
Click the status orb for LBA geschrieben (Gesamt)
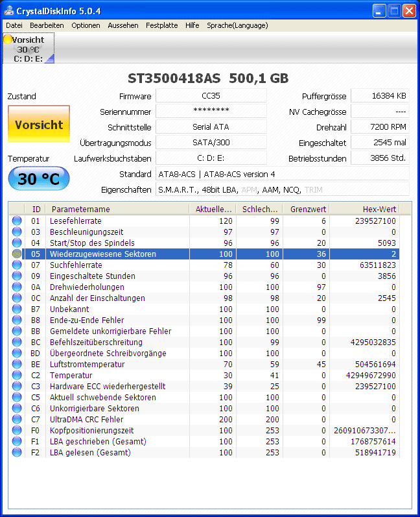(x=17, y=442)
